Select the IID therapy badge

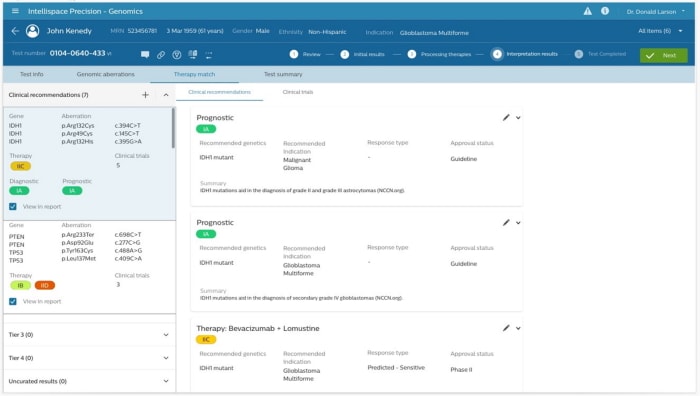coord(45,285)
